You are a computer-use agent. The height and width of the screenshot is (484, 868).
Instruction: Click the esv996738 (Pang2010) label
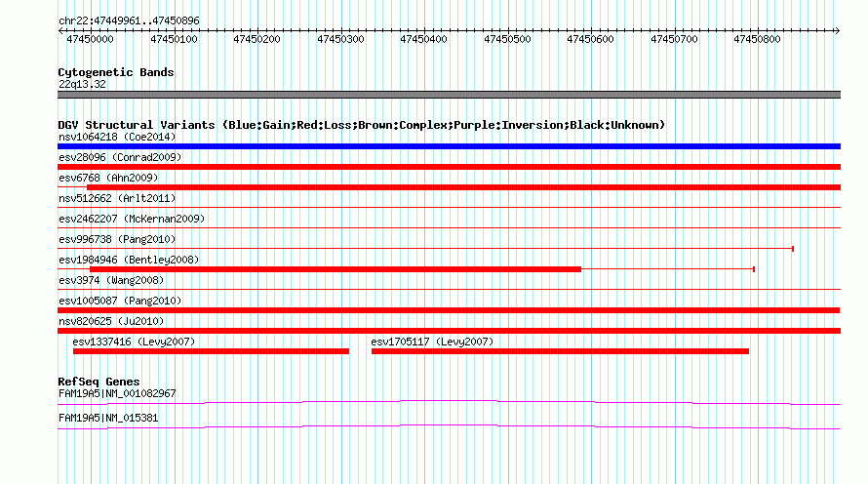coord(117,239)
